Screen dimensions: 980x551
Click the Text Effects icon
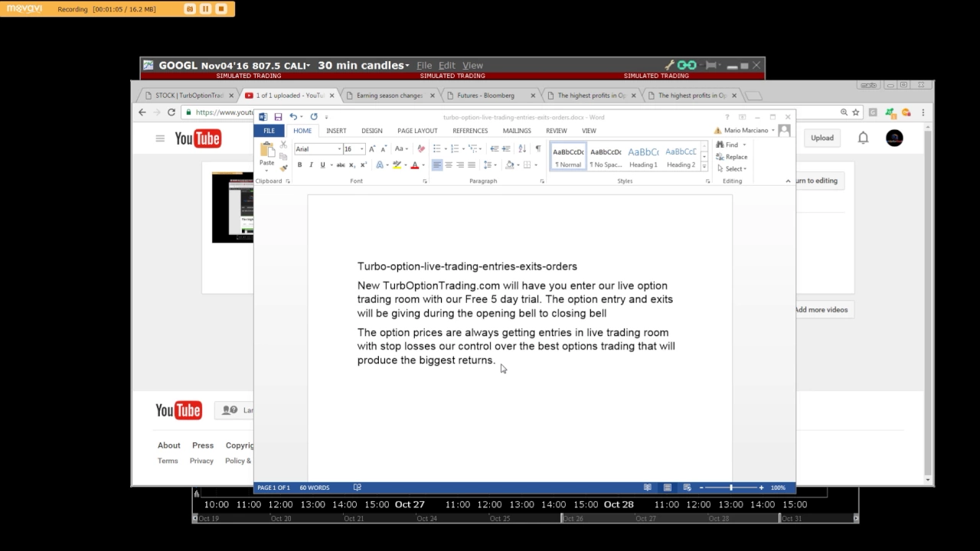point(380,165)
